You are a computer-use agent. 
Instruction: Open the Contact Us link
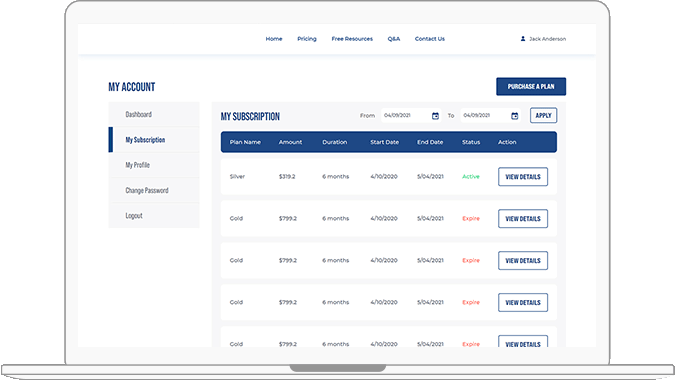click(430, 39)
